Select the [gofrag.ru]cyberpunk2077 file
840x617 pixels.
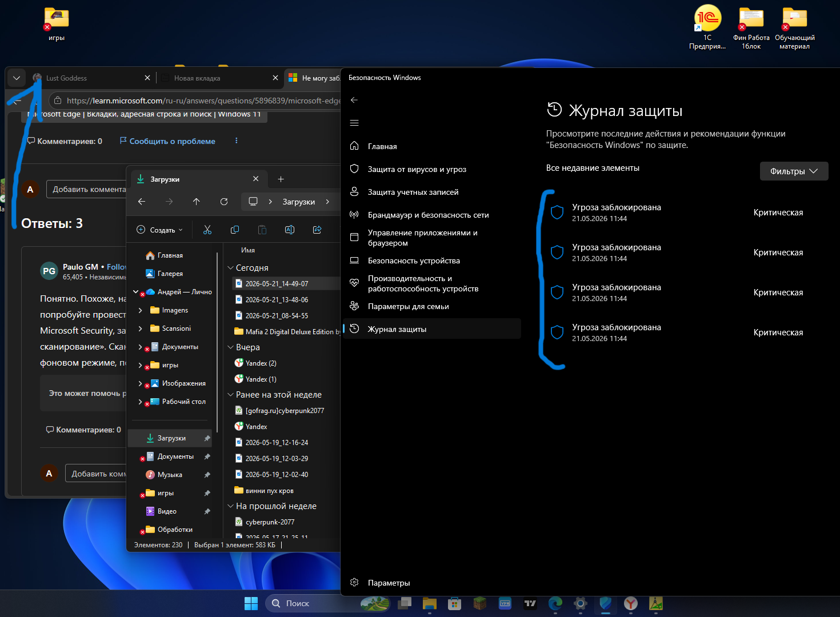tap(285, 411)
